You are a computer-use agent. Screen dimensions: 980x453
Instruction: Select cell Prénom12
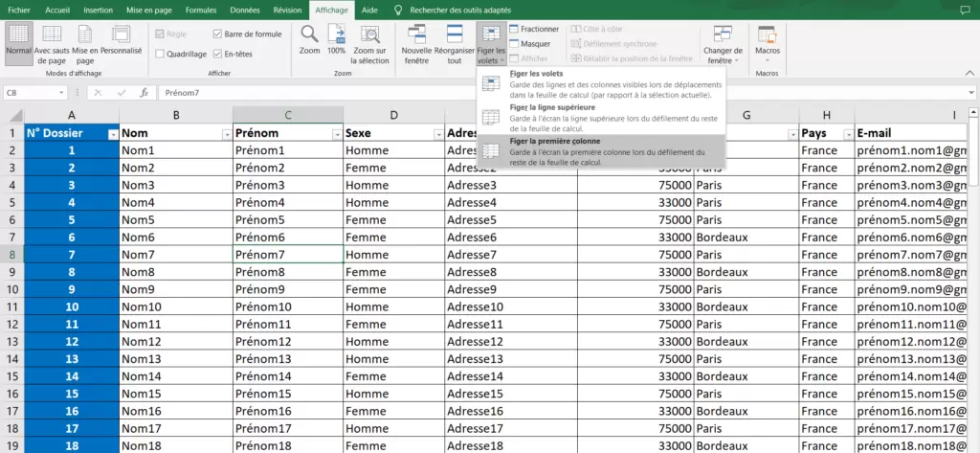point(287,342)
